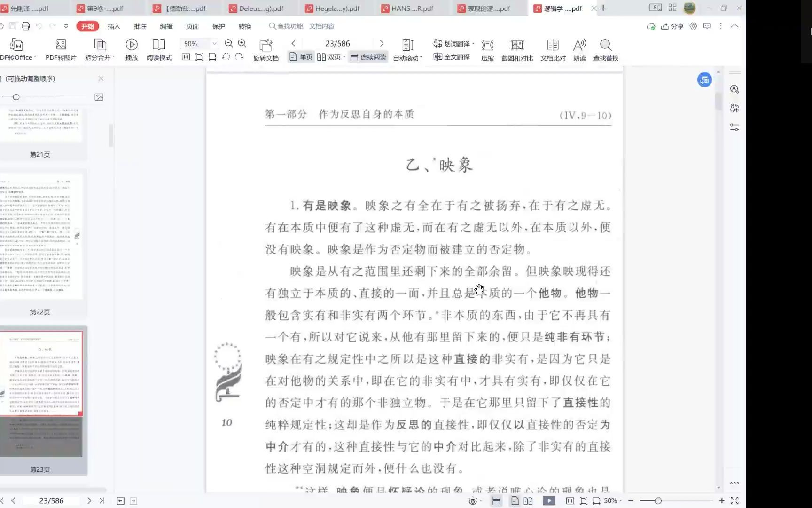Click the thumbnail image-size icon in side panel
812x508 pixels.
coord(99,97)
